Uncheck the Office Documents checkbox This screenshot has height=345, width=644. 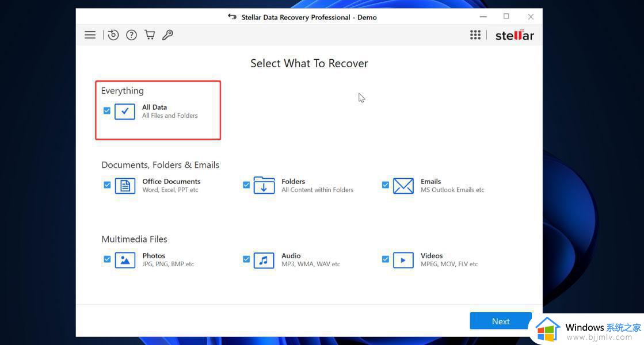pyautogui.click(x=107, y=185)
